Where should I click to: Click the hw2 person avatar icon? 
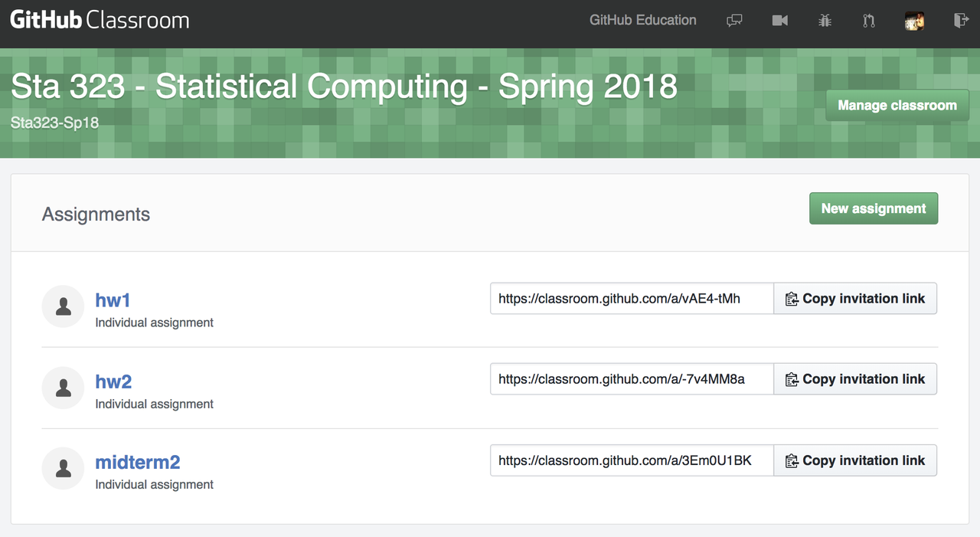63,388
